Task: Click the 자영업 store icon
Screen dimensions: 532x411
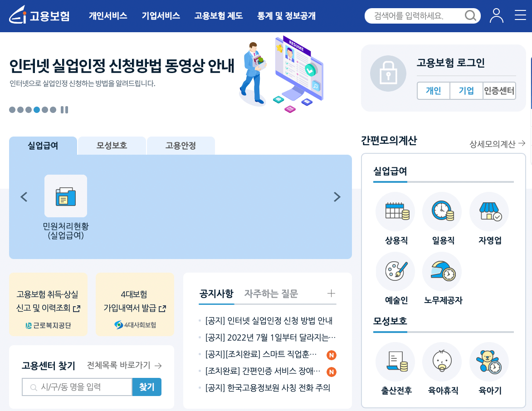Action: 489,211
